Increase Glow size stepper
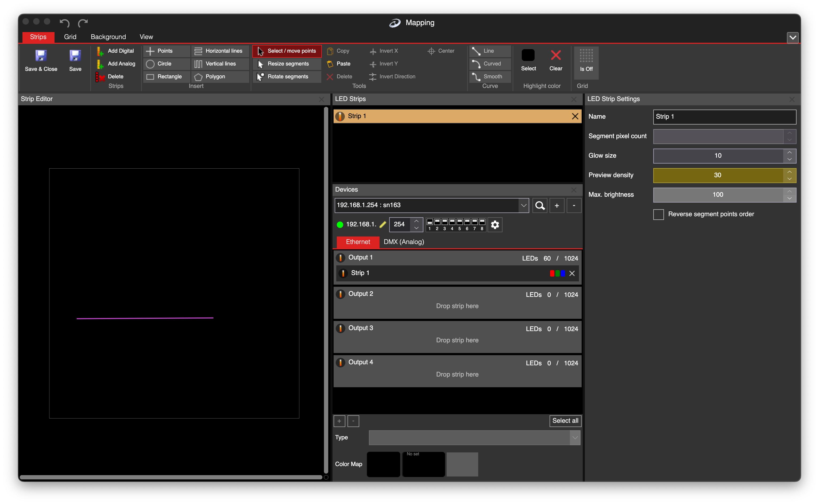Viewport: 819px width, 504px height. 789,152
